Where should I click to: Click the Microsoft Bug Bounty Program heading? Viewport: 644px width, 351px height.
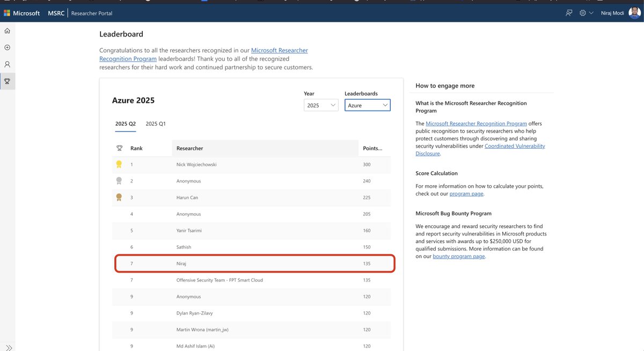[x=453, y=214]
